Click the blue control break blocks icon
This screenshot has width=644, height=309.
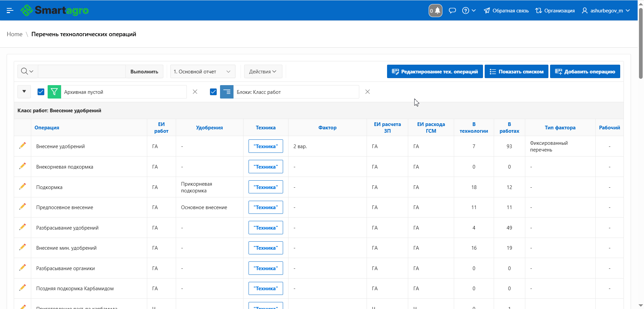coord(227,92)
